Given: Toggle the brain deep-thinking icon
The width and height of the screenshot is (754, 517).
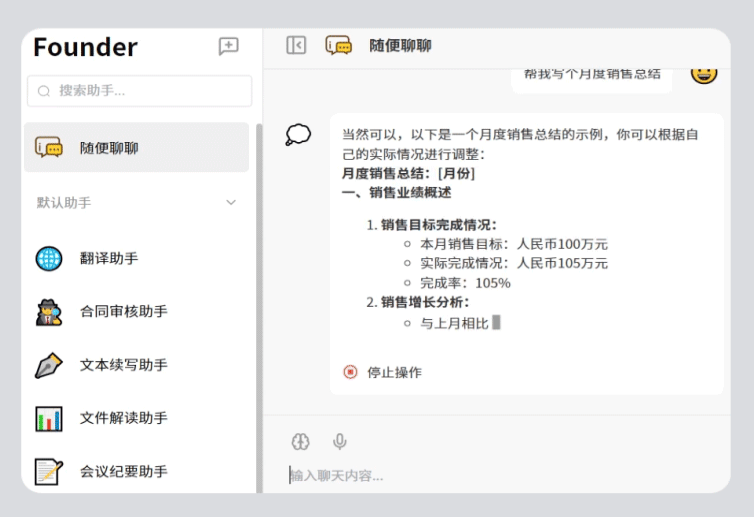Looking at the screenshot, I should tap(301, 441).
